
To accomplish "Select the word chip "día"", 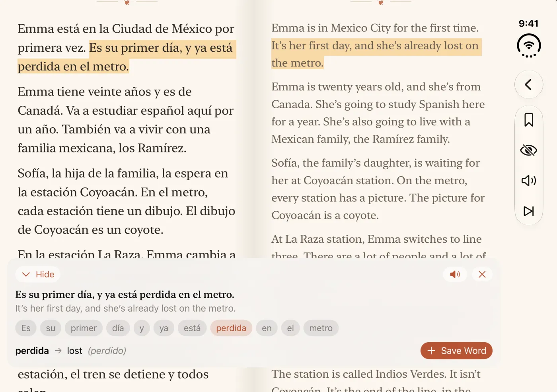I will [118, 328].
